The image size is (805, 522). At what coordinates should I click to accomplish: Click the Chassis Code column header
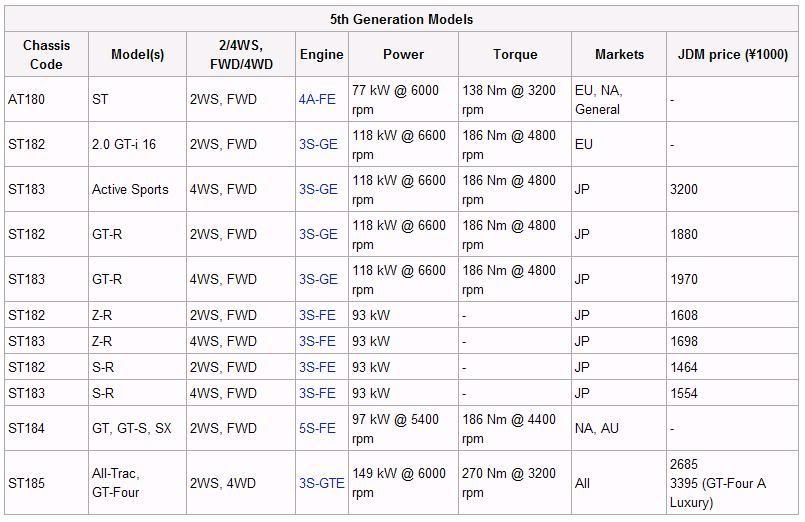tap(46, 54)
